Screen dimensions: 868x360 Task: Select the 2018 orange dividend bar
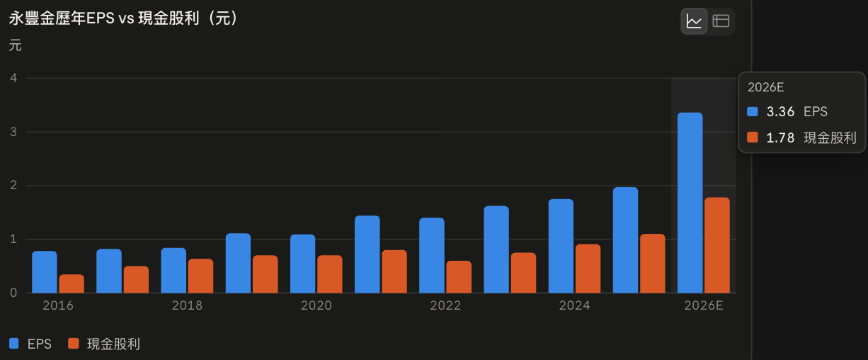tap(200, 276)
